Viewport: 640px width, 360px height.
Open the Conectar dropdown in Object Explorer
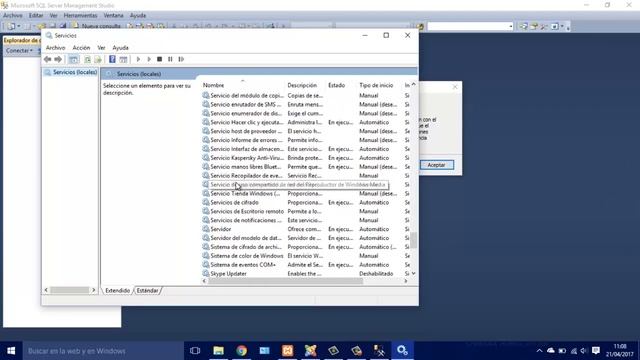19,51
